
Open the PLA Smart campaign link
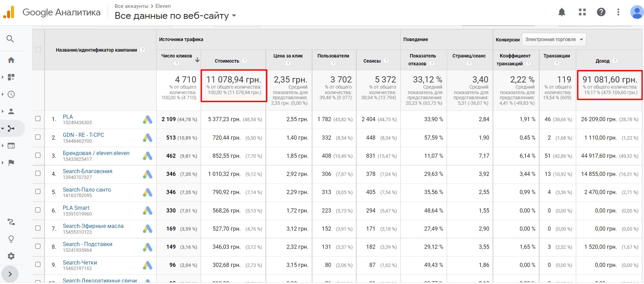76,208
